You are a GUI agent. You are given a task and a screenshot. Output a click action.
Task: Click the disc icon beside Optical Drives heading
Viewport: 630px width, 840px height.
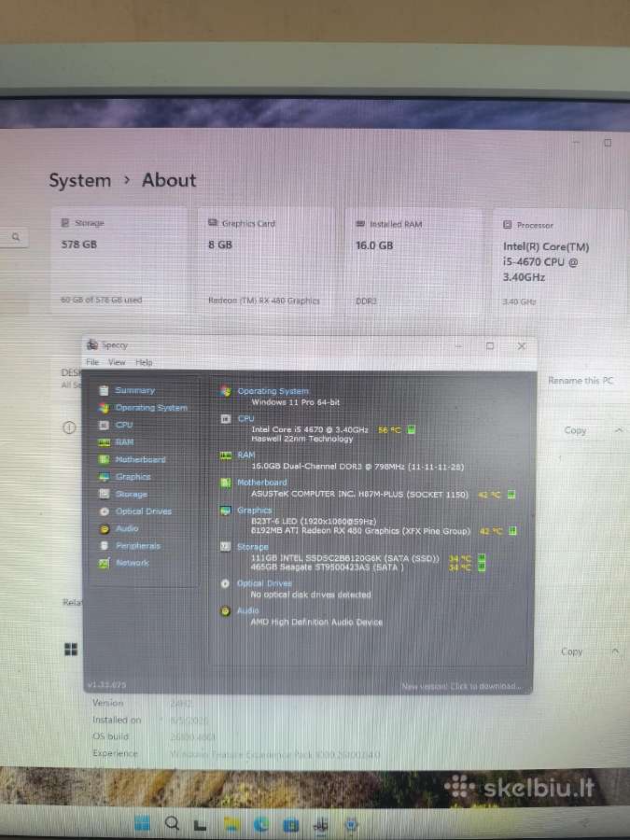point(225,583)
